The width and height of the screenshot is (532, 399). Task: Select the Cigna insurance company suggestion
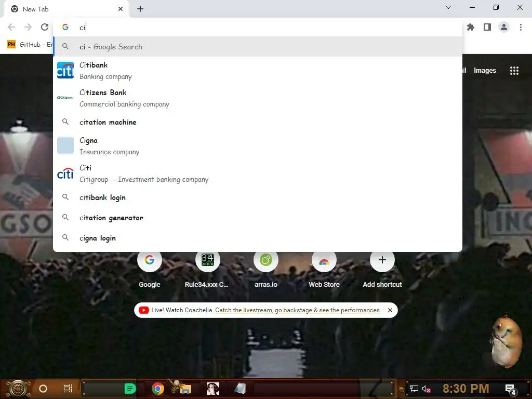pyautogui.click(x=258, y=146)
